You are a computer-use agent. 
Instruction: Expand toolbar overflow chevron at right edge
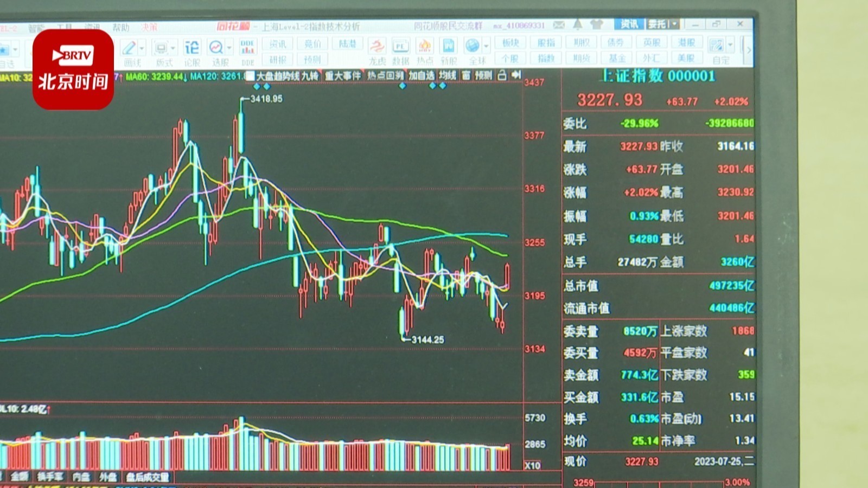pyautogui.click(x=749, y=50)
